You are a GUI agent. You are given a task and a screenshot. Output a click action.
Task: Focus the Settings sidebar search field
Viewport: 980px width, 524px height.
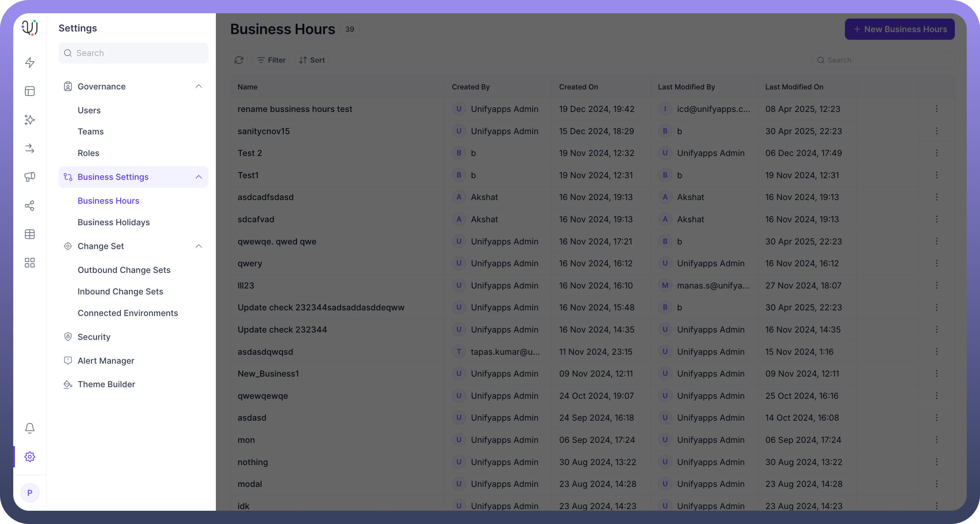(x=133, y=53)
